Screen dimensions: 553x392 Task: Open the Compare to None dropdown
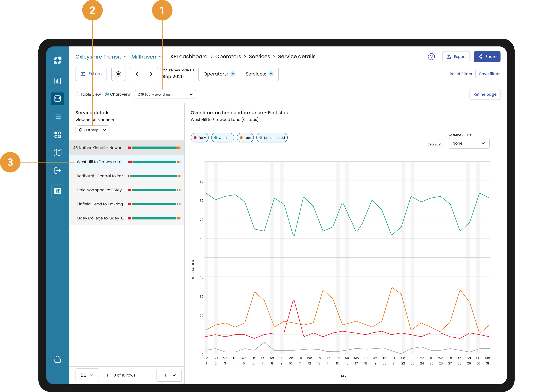point(469,143)
